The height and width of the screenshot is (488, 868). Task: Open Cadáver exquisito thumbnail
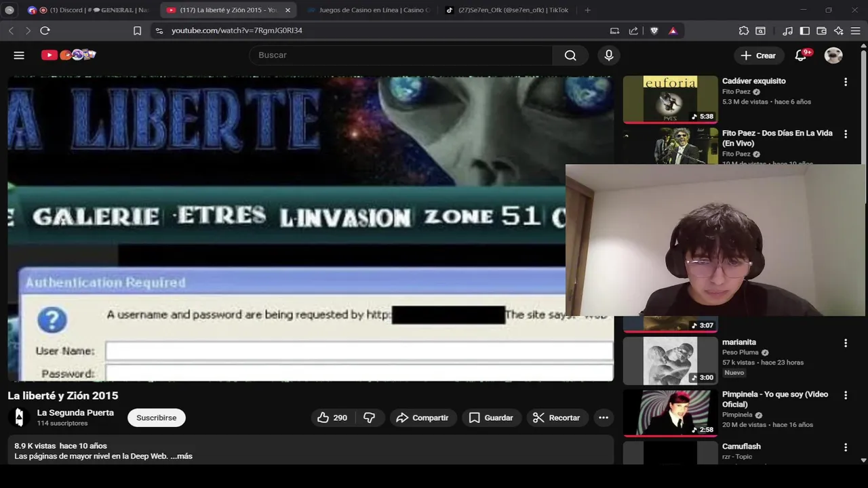click(x=670, y=99)
